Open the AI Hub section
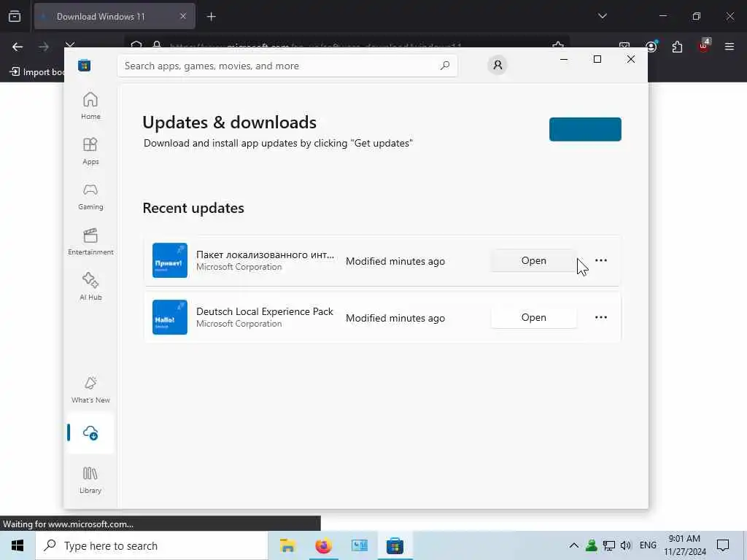This screenshot has width=747, height=560. (x=90, y=287)
